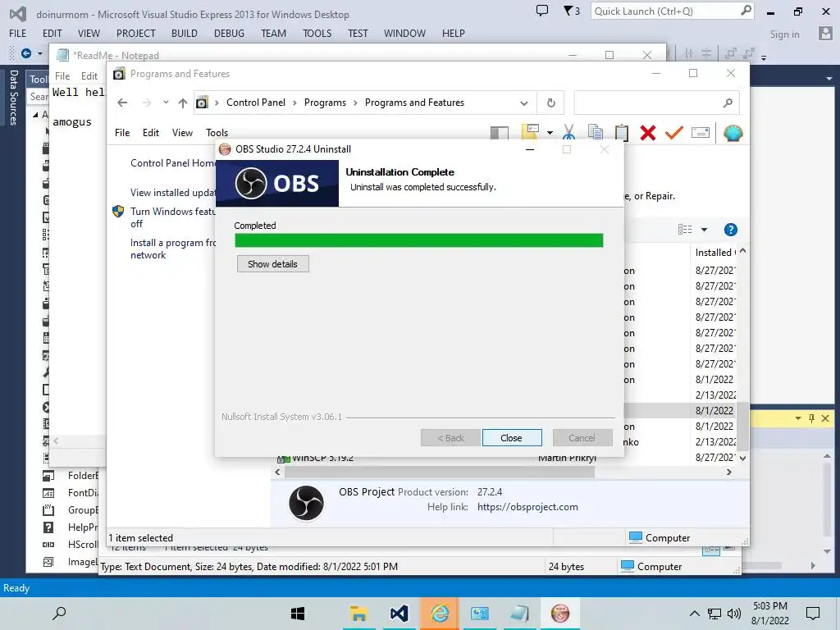The height and width of the screenshot is (630, 840).
Task: Click Sign in in Visual Studio
Action: pos(785,34)
